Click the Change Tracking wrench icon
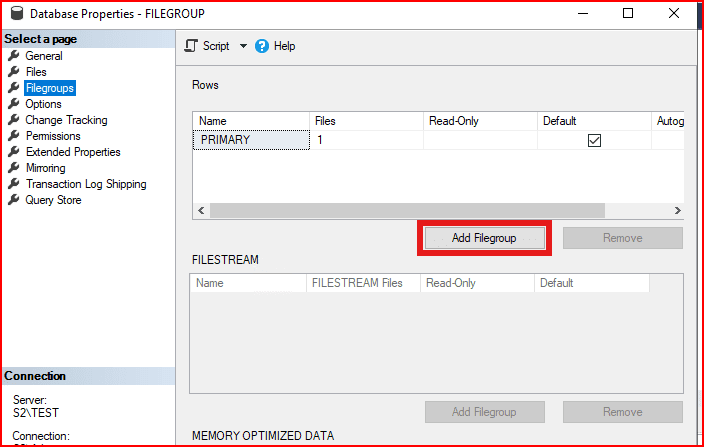 pos(14,120)
